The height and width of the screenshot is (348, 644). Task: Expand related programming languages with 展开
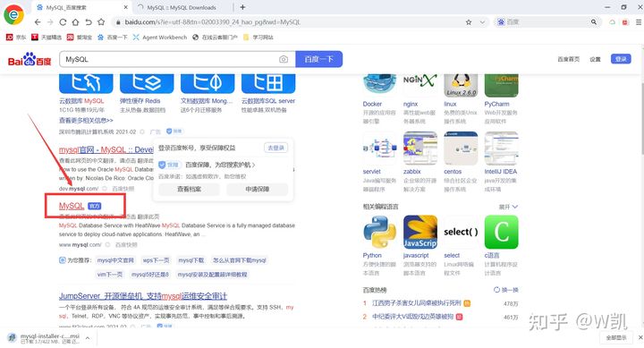click(508, 207)
